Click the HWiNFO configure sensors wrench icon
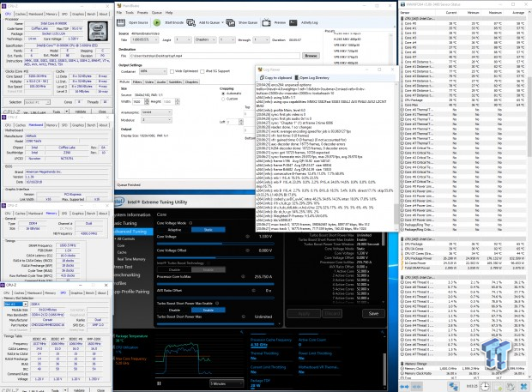Screen dimensions: 532x392 click(x=511, y=386)
